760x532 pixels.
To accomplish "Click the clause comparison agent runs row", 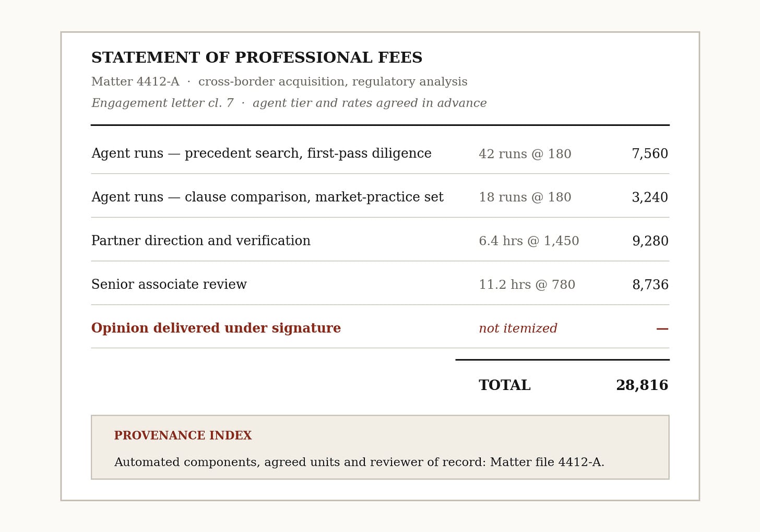I will click(x=380, y=197).
